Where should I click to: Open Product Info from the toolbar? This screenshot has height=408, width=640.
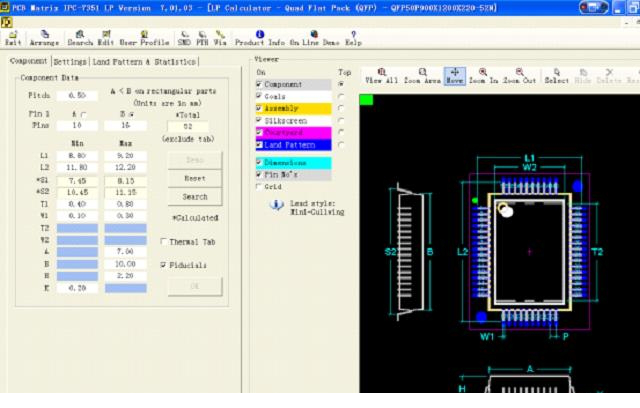click(260, 38)
